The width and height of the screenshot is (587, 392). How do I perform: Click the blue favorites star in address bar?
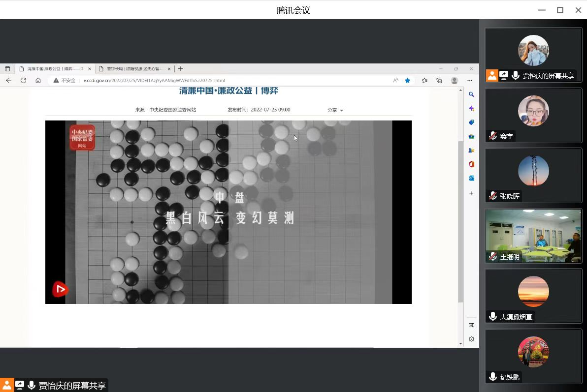coord(407,80)
